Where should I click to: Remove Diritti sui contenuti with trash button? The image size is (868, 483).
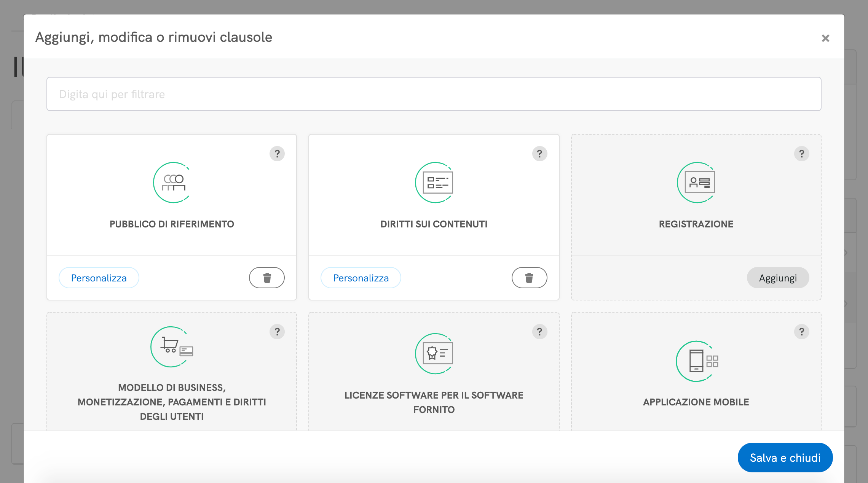click(529, 278)
